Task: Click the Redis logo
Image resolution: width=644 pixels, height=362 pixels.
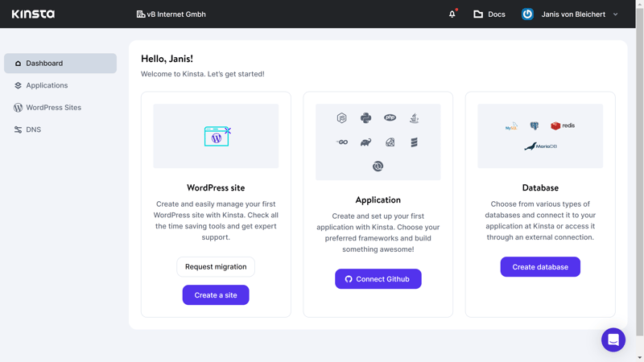Action: point(563,125)
